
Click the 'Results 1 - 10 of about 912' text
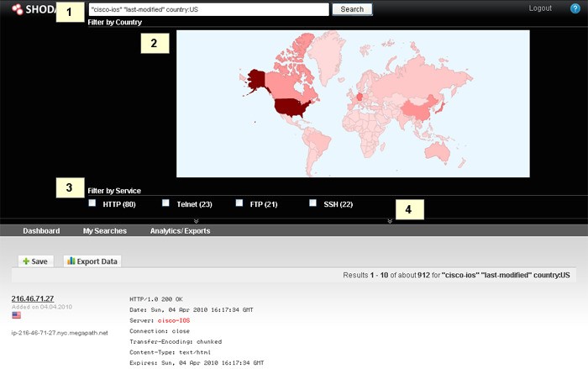386,275
